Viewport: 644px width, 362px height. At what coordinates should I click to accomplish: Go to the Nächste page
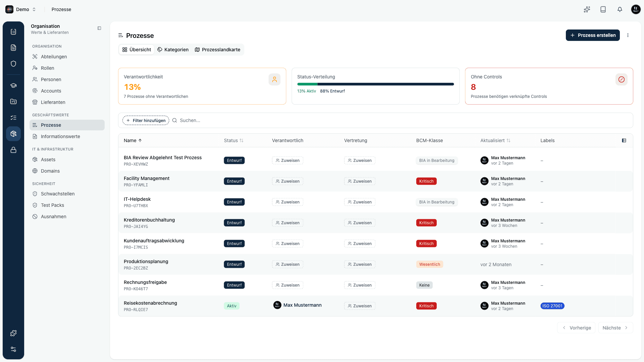615,328
